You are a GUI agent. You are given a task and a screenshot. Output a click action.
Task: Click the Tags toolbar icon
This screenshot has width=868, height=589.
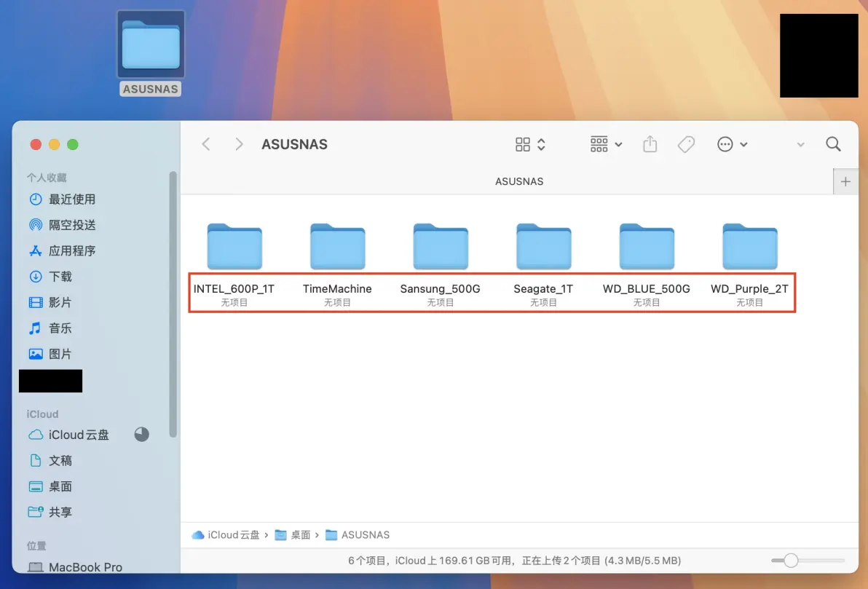(x=686, y=144)
